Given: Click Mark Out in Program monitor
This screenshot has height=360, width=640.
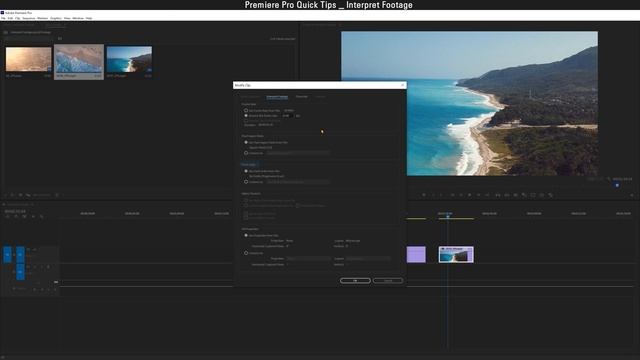Looking at the screenshot, I should 441,195.
